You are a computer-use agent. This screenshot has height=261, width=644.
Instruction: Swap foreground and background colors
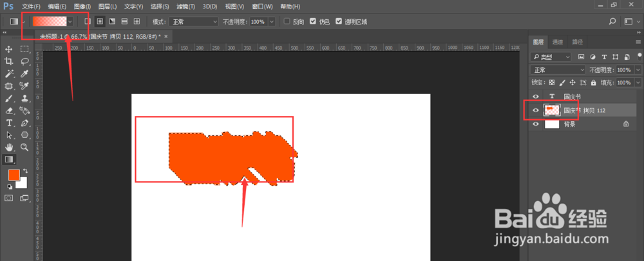[25, 170]
